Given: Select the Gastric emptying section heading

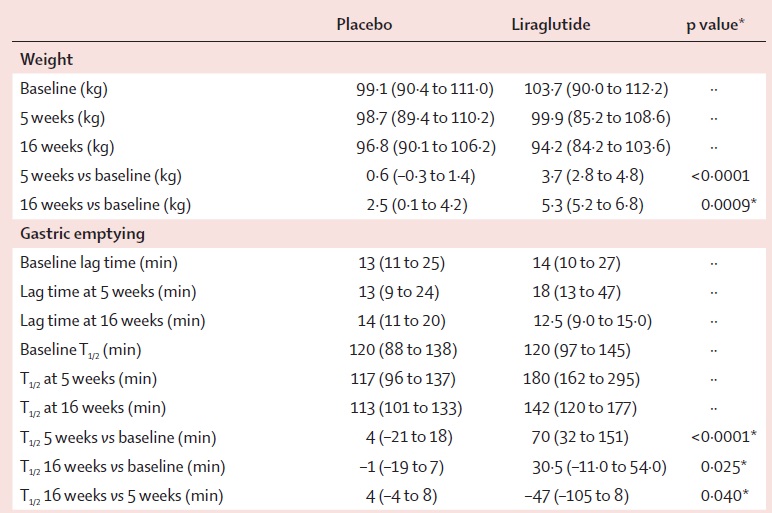Looking at the screenshot, I should [82, 233].
